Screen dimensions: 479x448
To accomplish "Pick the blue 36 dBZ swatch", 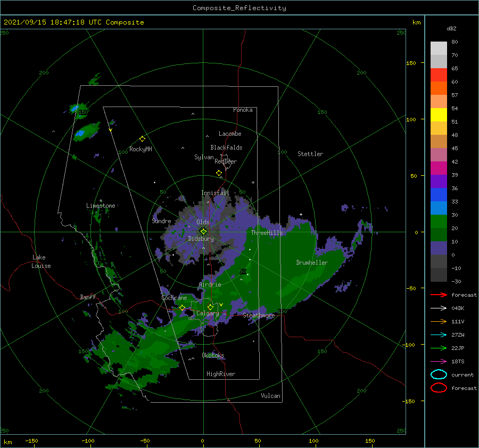I will pos(439,195).
